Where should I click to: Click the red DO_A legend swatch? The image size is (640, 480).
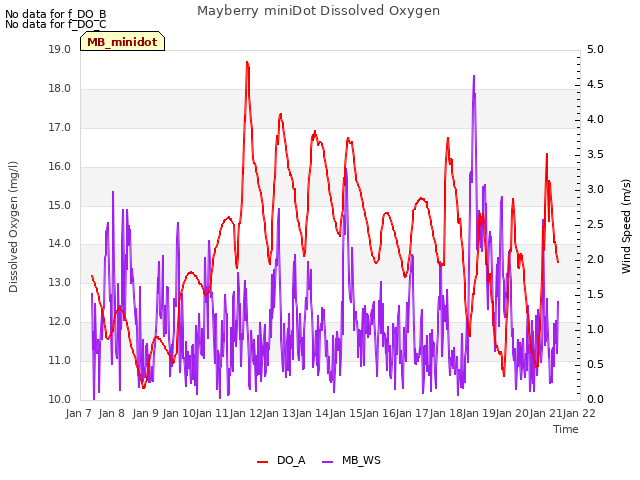coord(262,461)
